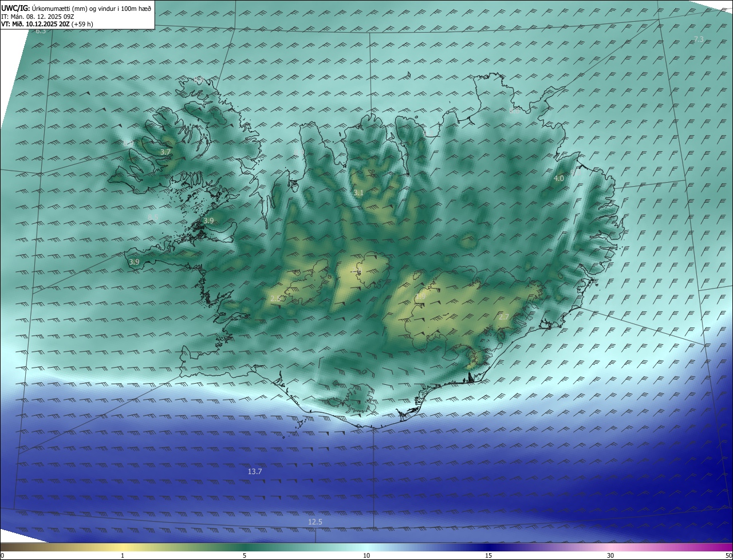Click the "VT: Mið. 10.12.2025 20Z" valid time
Viewport: 733px width, 560px height.
pyautogui.click(x=35, y=24)
